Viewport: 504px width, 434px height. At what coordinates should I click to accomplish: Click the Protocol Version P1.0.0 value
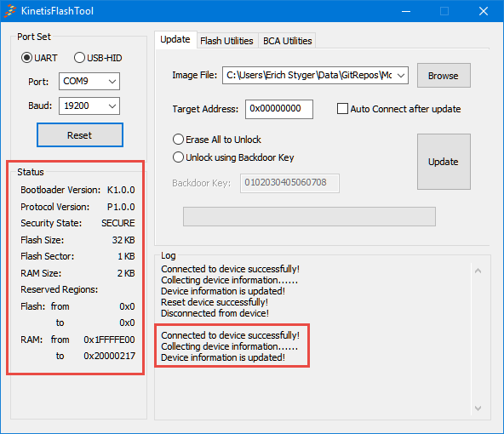121,207
